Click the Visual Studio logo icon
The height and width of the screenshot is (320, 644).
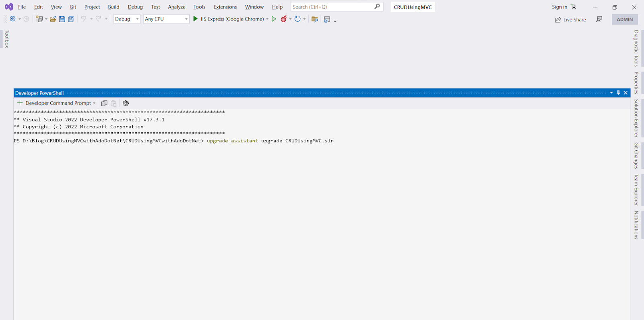pyautogui.click(x=9, y=7)
